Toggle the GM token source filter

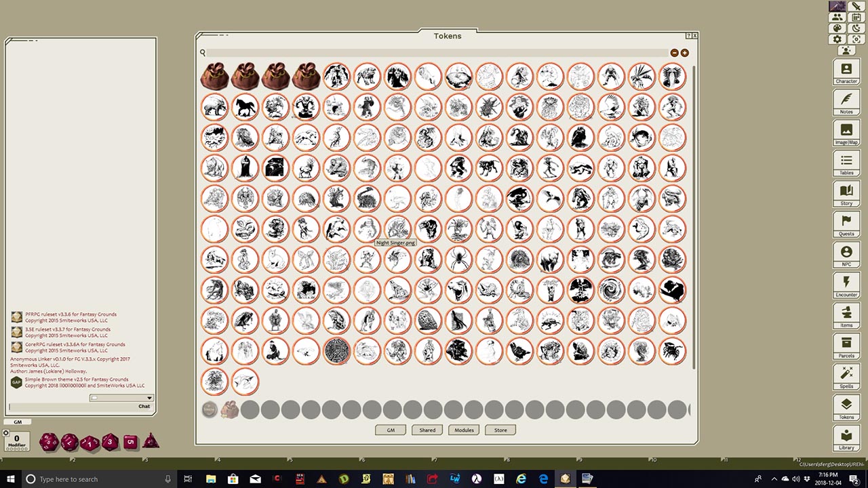point(391,430)
